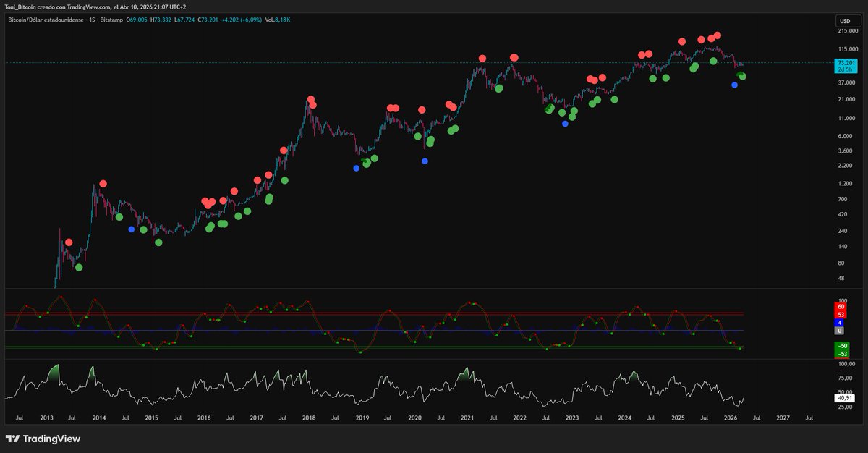
Task: Click the TradingView logo in the footer
Action: 43,439
